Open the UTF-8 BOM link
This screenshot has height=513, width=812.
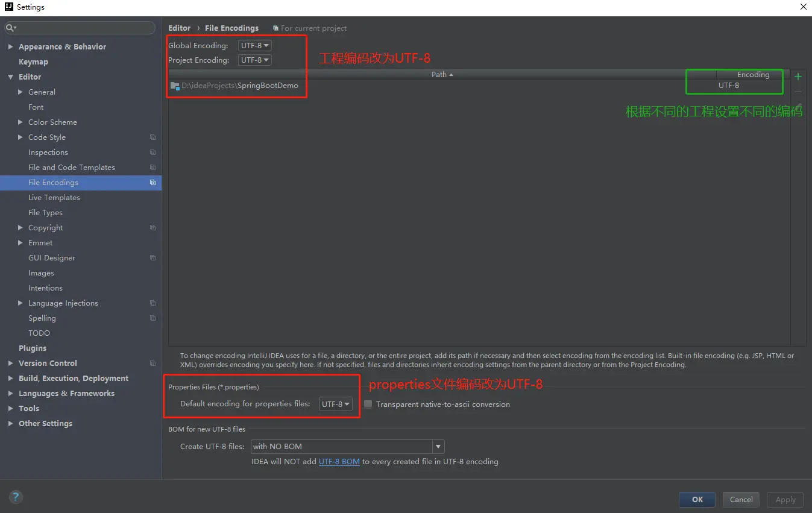pyautogui.click(x=339, y=462)
